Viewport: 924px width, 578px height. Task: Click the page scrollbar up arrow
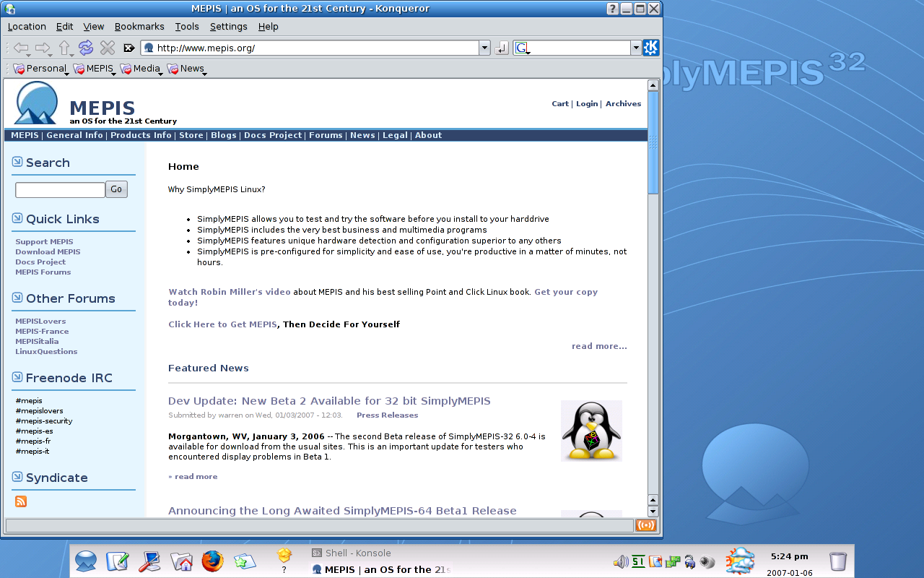(653, 85)
